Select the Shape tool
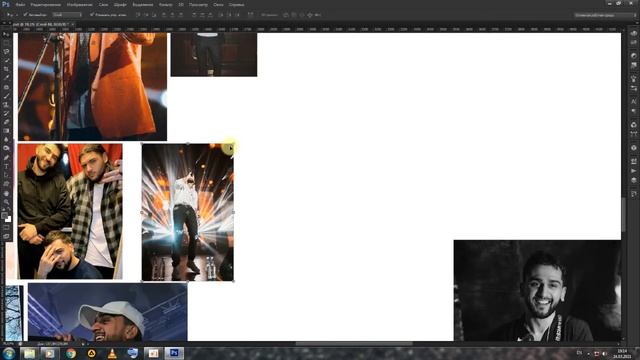Screen dimensions: 640x360 (x=6, y=184)
